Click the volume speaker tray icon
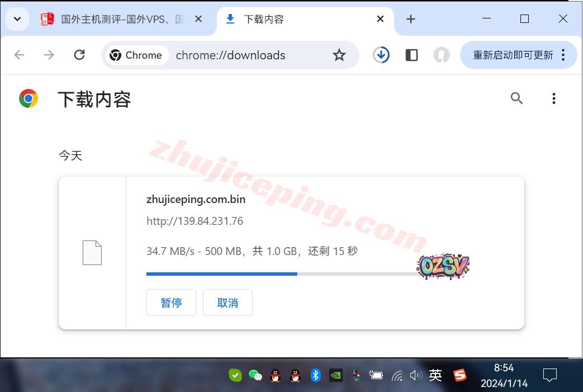Viewport: 583px width, 392px height. tap(415, 375)
